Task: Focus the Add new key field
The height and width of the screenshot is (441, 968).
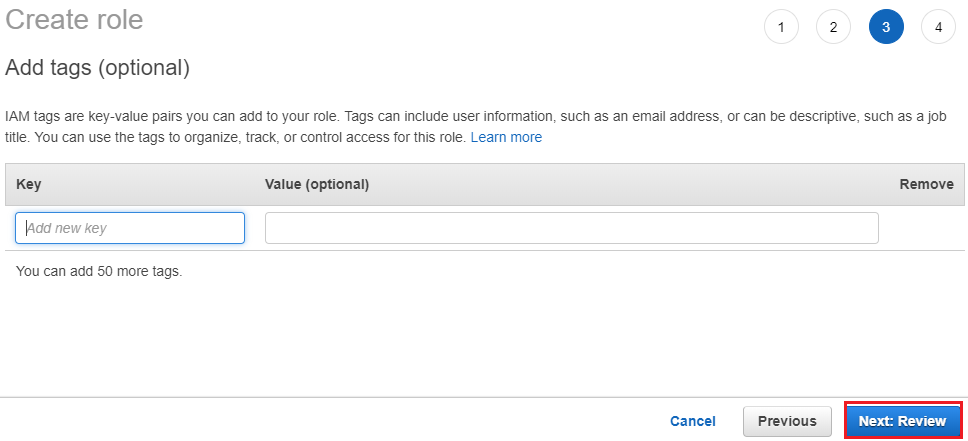Action: coord(130,228)
